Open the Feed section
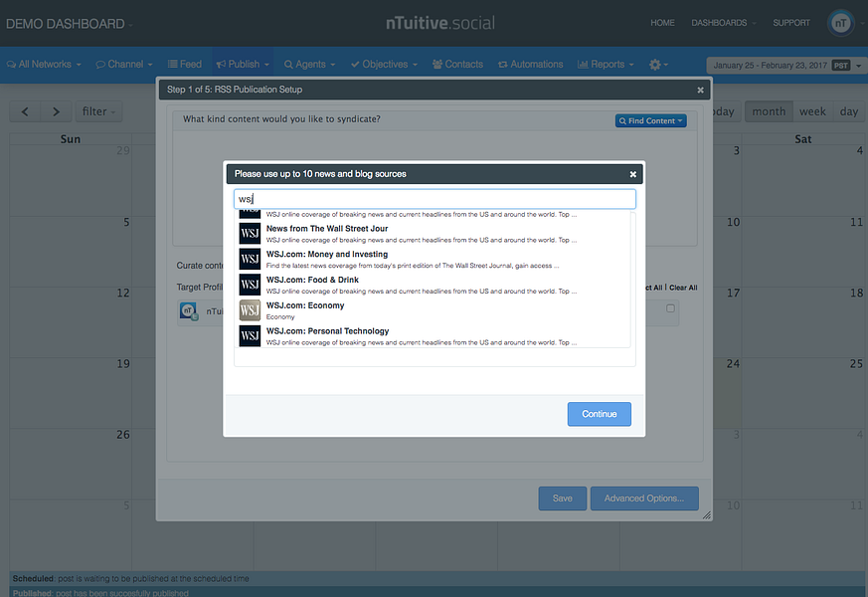The height and width of the screenshot is (597, 868). tap(184, 62)
